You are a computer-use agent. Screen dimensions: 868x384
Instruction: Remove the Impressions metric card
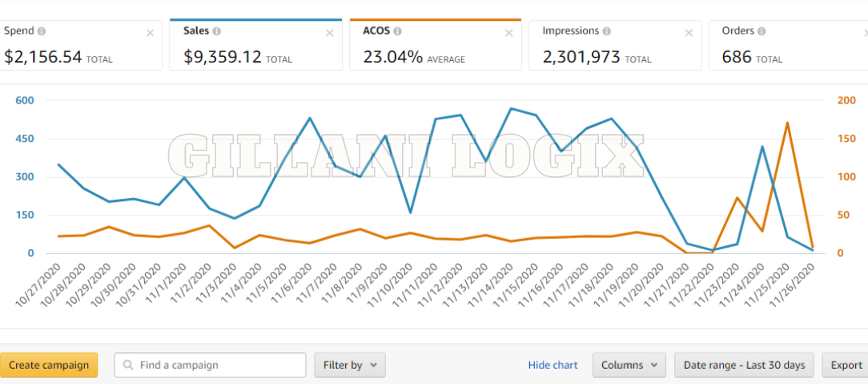point(689,33)
